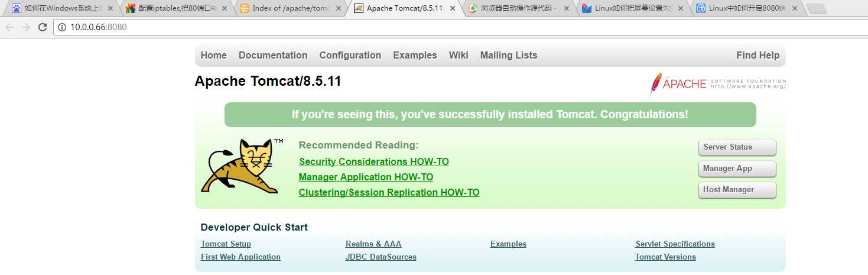Click the address bar showing 10.0.0.66:8080
Viewport: 868px width, 275px height.
pyautogui.click(x=461, y=27)
